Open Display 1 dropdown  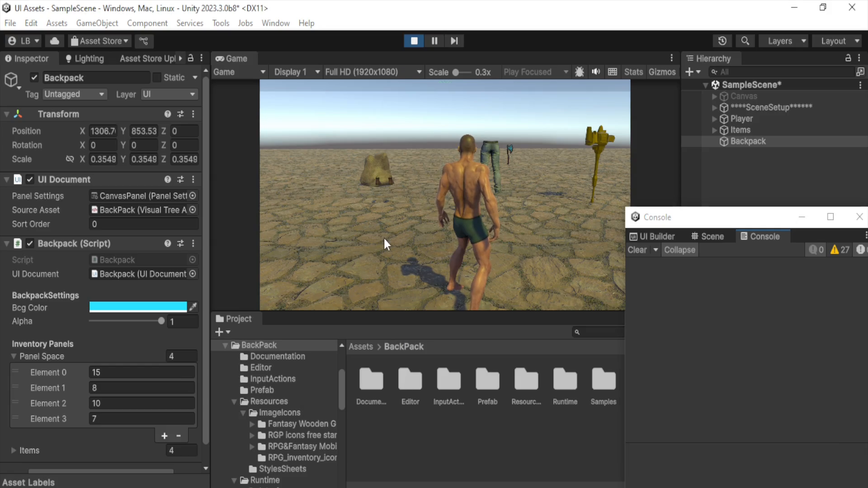click(297, 72)
